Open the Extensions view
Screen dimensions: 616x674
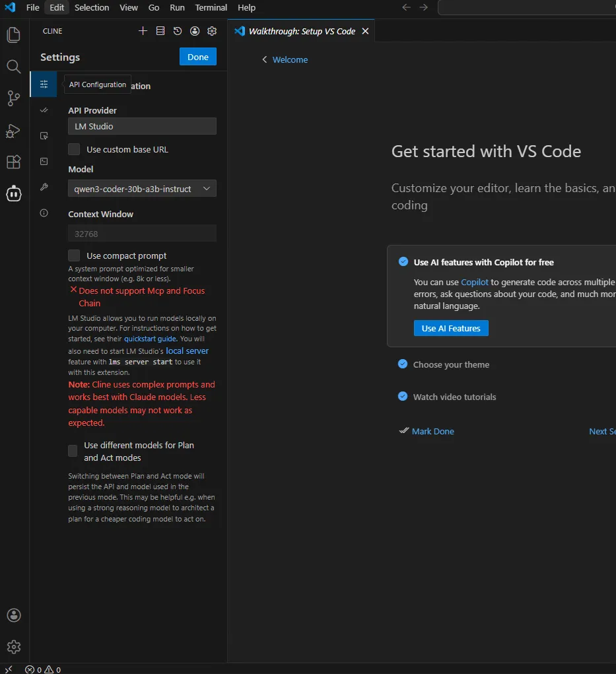14,162
